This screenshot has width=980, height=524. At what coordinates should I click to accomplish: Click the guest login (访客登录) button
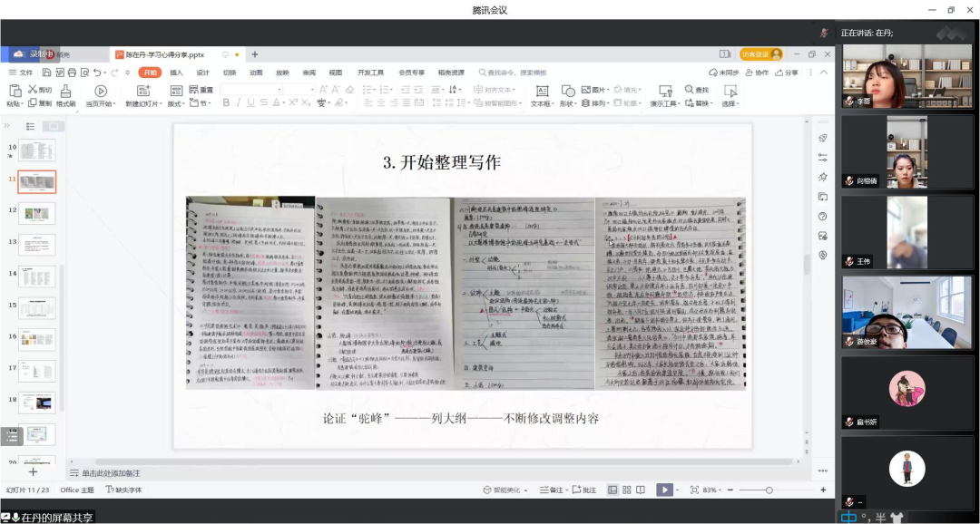click(x=760, y=54)
